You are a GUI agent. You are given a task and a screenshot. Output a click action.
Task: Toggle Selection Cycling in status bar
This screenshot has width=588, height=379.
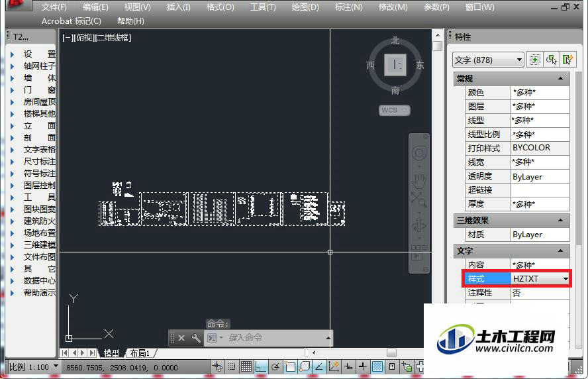pyautogui.click(x=407, y=366)
